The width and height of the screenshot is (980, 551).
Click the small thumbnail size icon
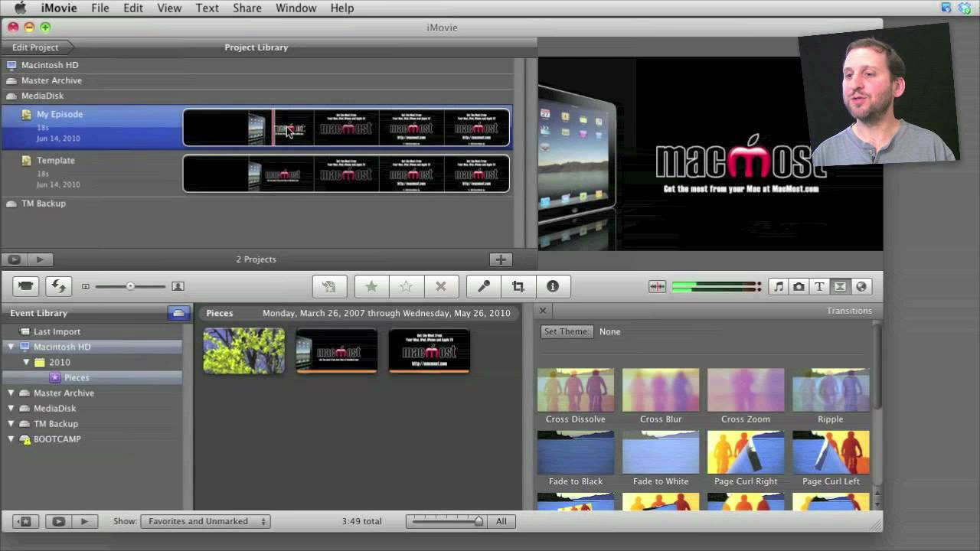pyautogui.click(x=86, y=286)
